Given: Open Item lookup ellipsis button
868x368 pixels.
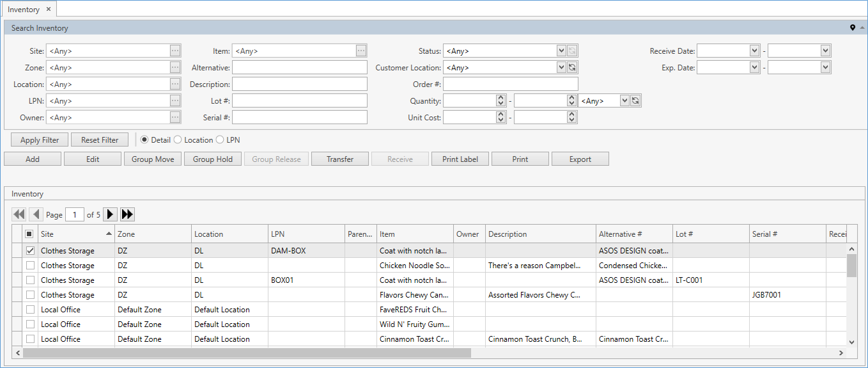Looking at the screenshot, I should (x=361, y=51).
